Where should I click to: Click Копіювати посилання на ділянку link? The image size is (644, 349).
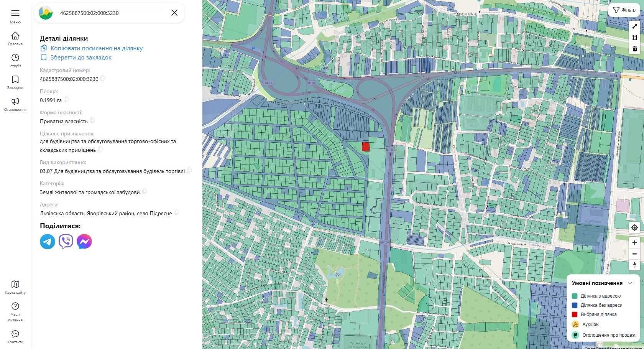pos(96,48)
